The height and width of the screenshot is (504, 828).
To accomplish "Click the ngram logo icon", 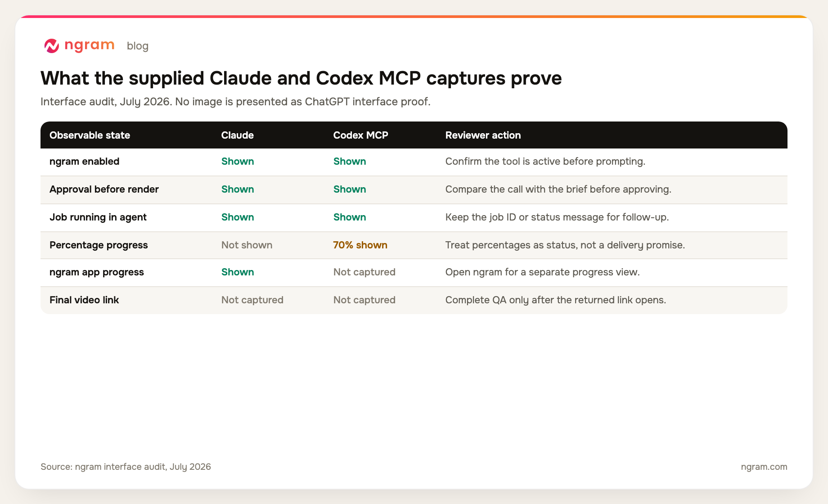I will pos(52,46).
